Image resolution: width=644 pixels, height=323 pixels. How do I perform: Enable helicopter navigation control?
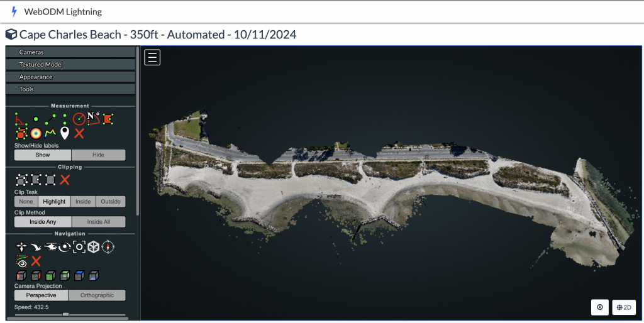coord(50,246)
